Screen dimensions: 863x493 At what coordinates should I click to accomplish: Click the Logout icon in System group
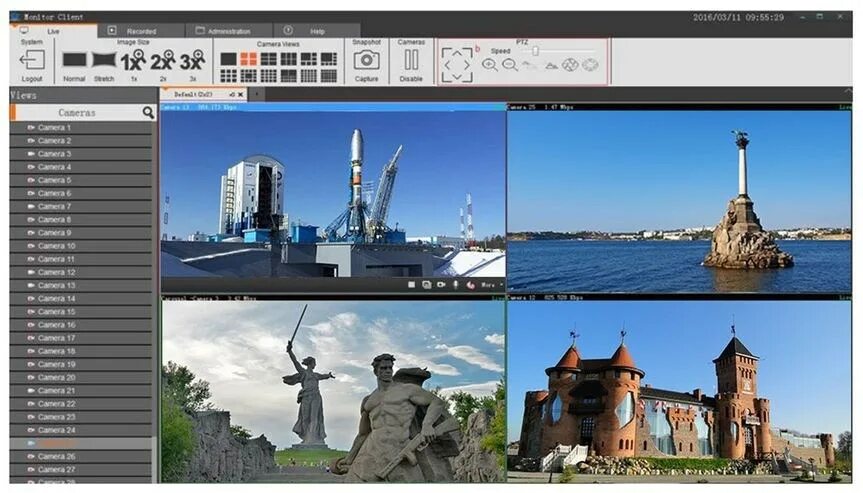(32, 59)
